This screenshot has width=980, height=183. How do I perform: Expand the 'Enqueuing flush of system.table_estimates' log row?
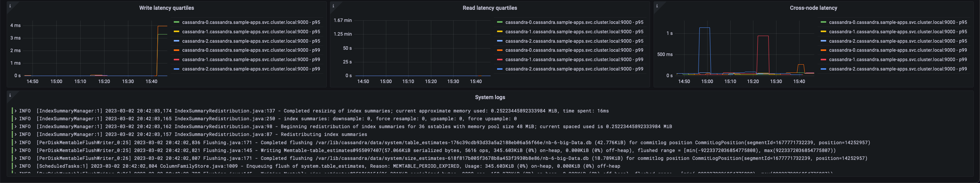pyautogui.click(x=16, y=166)
